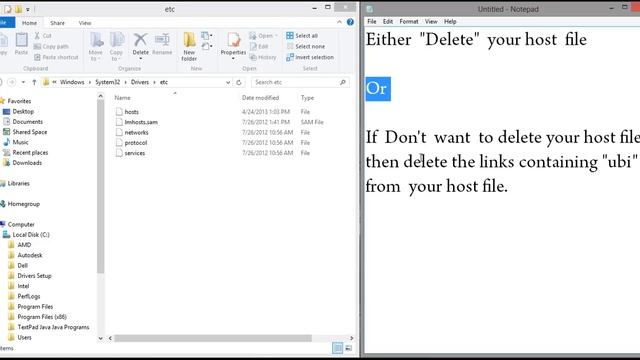Select Local Disk (C:) in the navigation pane
Viewport: 640px width, 360px height.
31,234
